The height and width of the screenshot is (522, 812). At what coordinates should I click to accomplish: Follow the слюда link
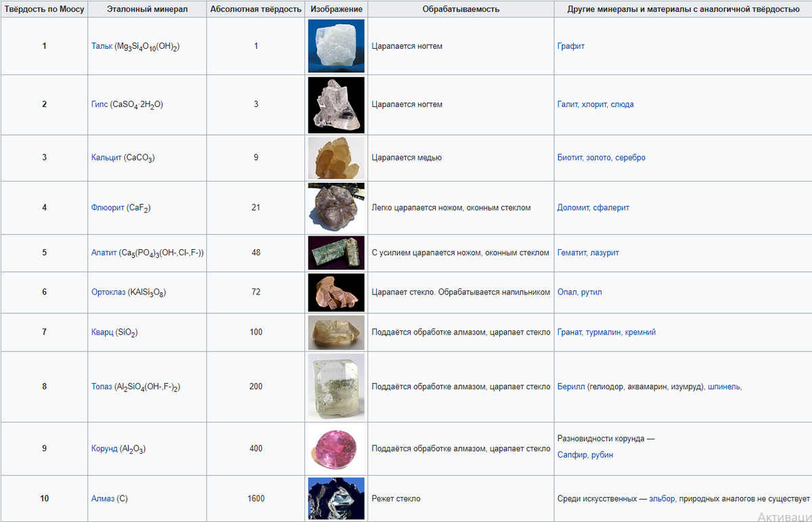pos(622,104)
